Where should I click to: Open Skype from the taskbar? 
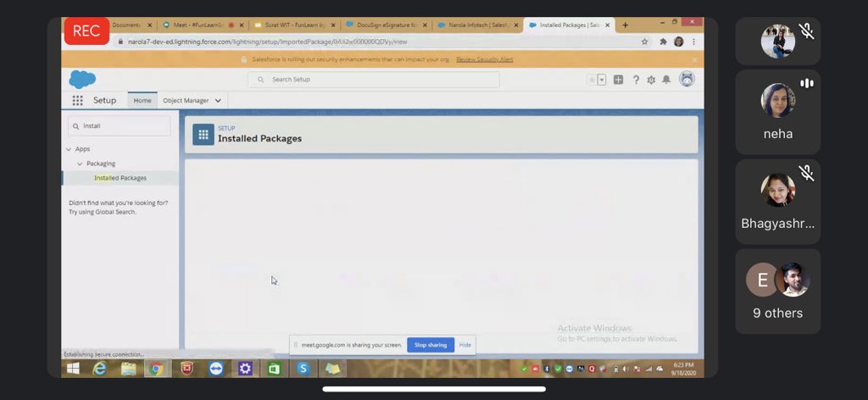(303, 369)
